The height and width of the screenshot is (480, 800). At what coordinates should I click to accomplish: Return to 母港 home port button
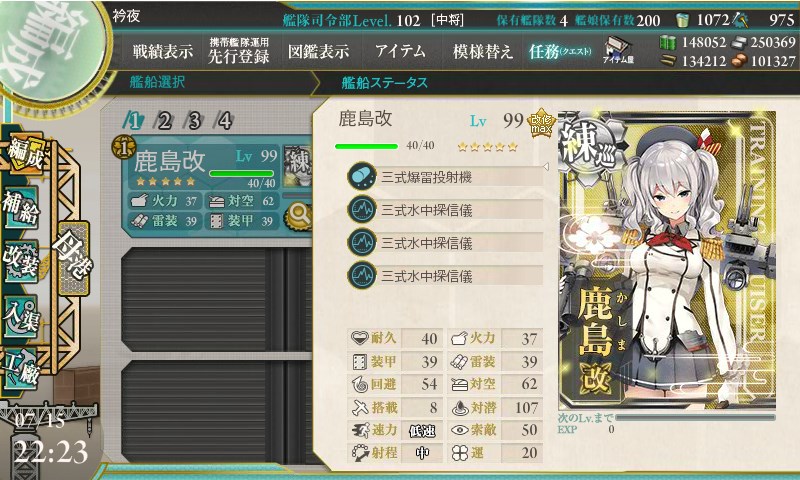(x=73, y=260)
